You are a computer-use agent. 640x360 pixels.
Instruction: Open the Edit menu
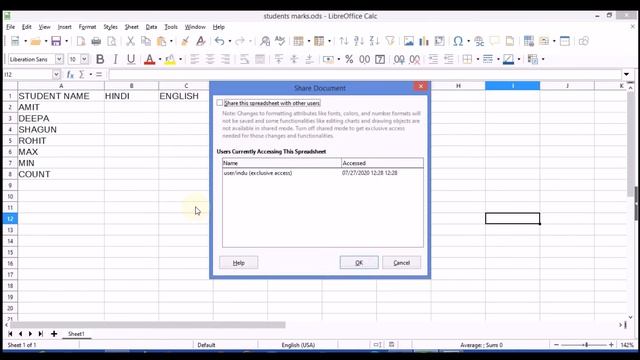(27, 27)
